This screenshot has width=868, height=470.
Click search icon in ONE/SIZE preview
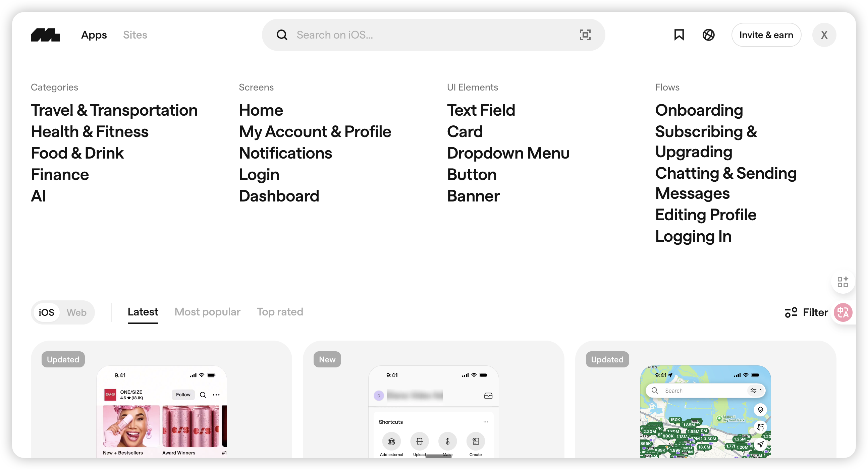203,395
